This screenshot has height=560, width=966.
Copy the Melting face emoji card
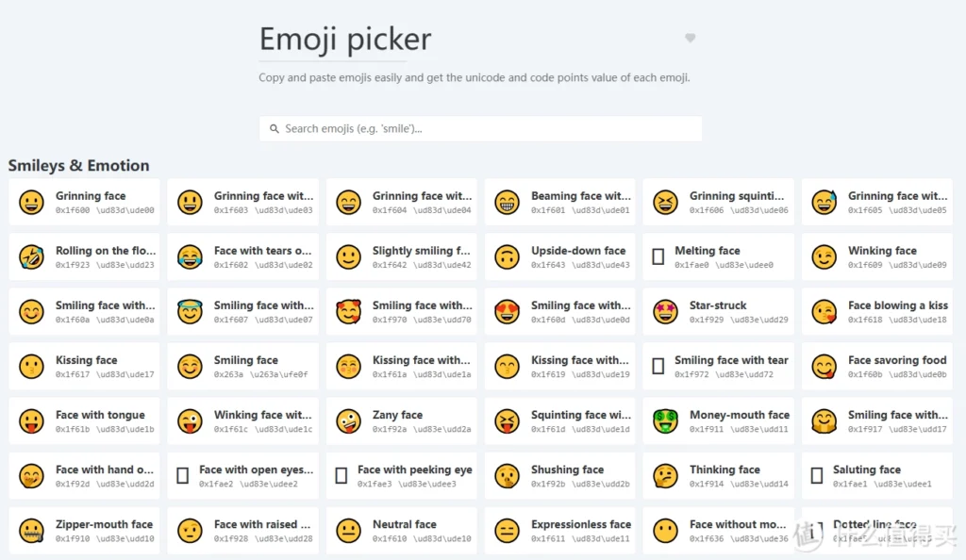click(718, 257)
